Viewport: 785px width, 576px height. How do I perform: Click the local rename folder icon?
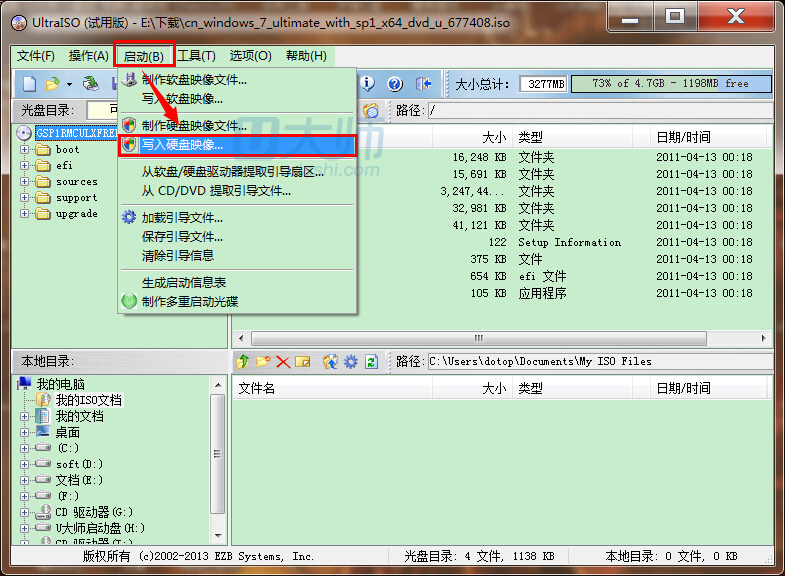click(302, 361)
